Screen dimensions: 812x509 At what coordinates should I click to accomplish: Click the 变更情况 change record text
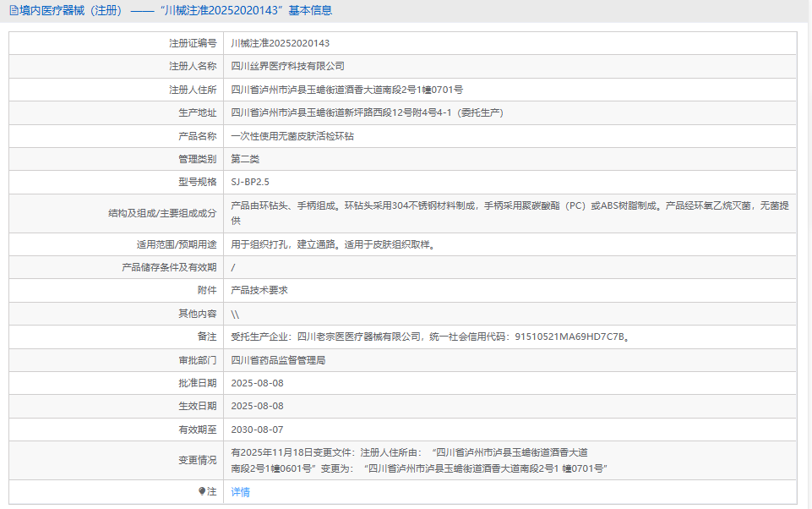[x=420, y=460]
